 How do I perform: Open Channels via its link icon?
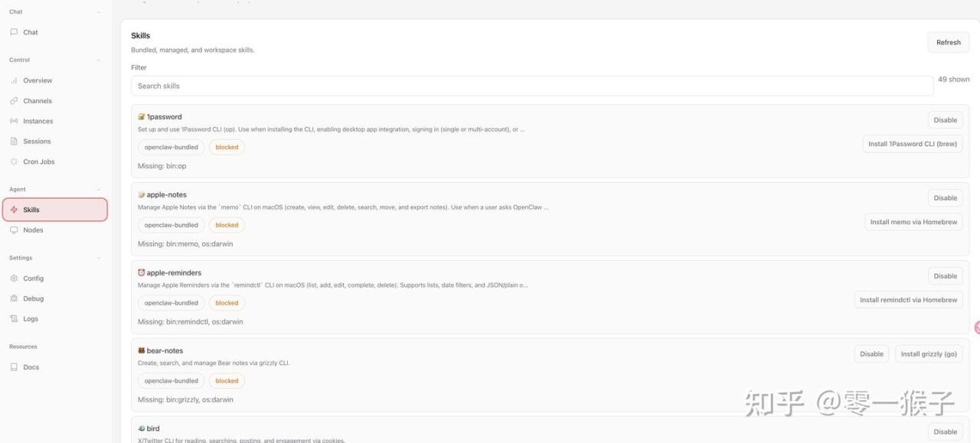point(14,101)
